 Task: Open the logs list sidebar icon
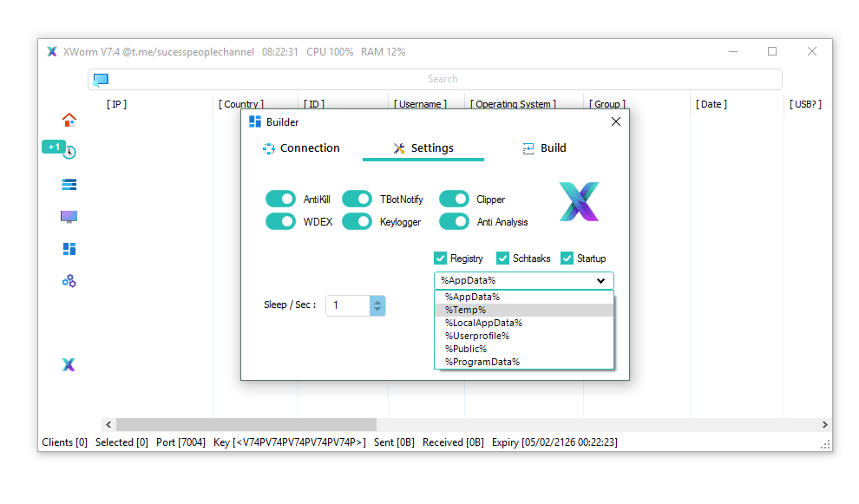69,184
